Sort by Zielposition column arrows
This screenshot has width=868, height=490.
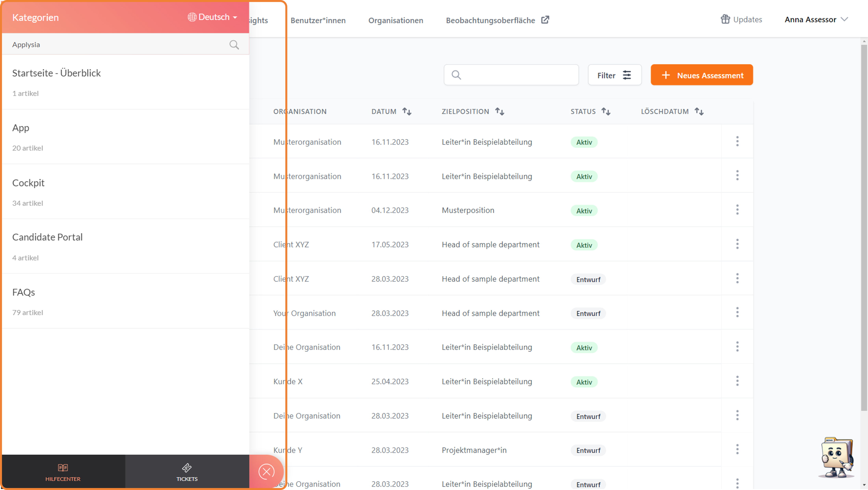[499, 111]
